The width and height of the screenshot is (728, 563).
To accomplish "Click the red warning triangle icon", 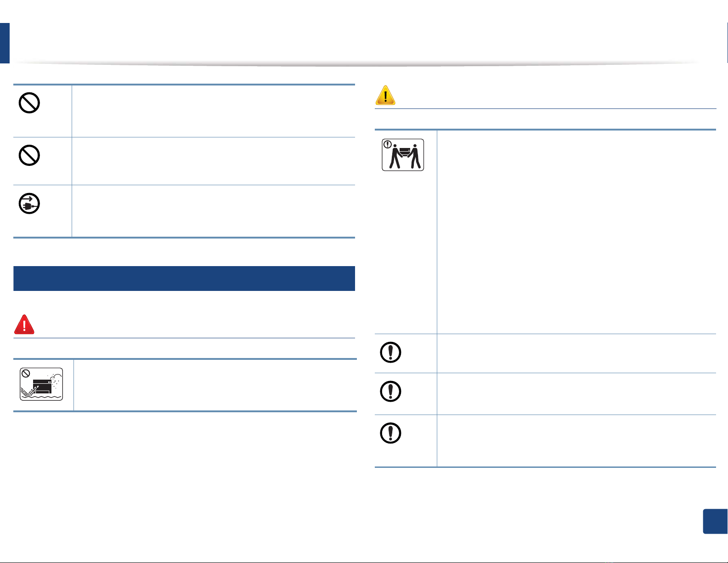I will (x=24, y=324).
